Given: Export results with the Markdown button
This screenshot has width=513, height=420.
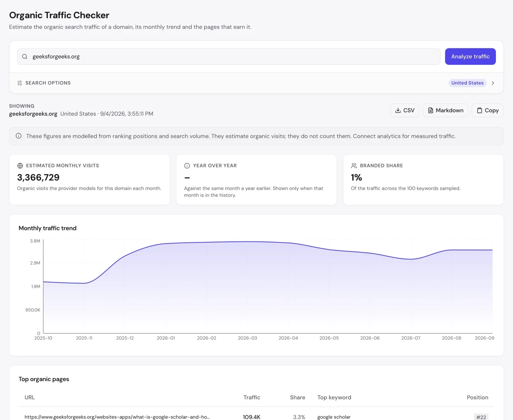Looking at the screenshot, I should 445,110.
